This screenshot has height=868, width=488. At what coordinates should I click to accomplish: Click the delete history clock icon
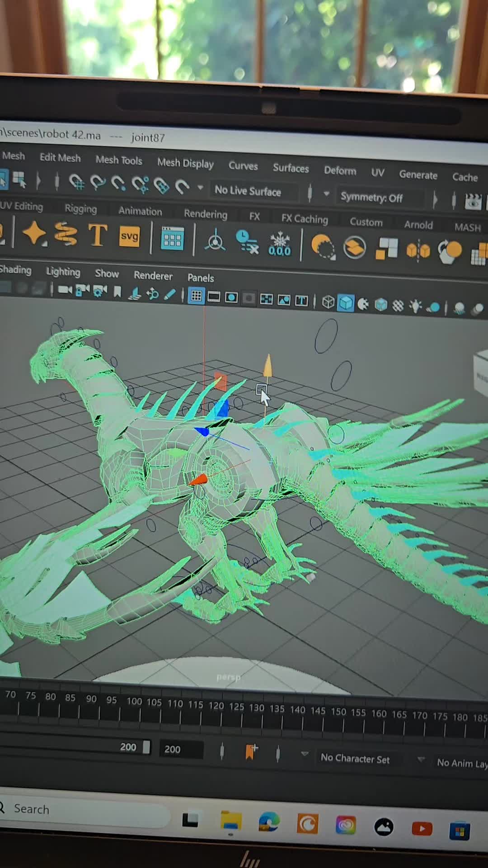click(x=247, y=242)
